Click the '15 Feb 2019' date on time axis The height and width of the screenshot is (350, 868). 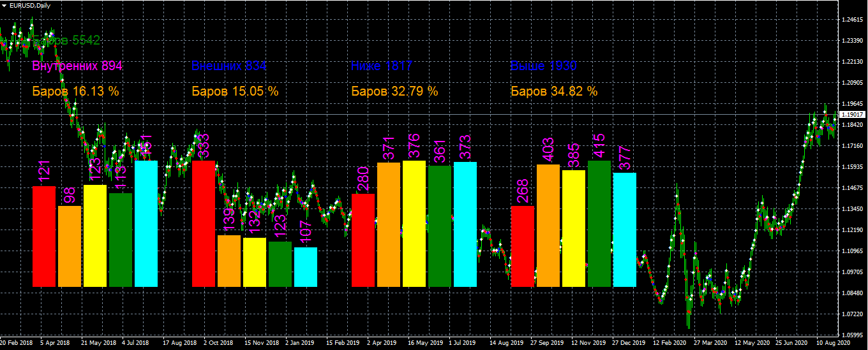coord(342,343)
